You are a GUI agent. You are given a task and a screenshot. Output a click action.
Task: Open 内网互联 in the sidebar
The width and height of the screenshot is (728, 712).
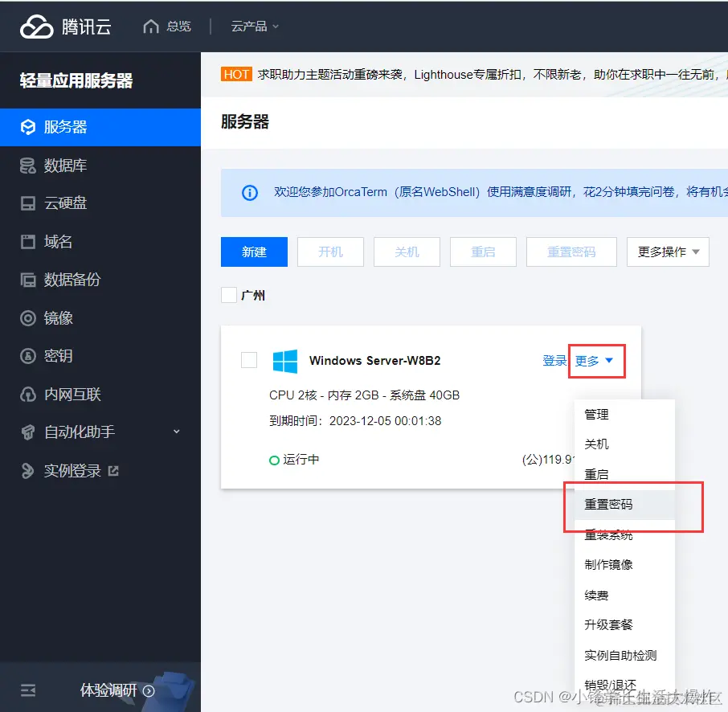point(72,395)
